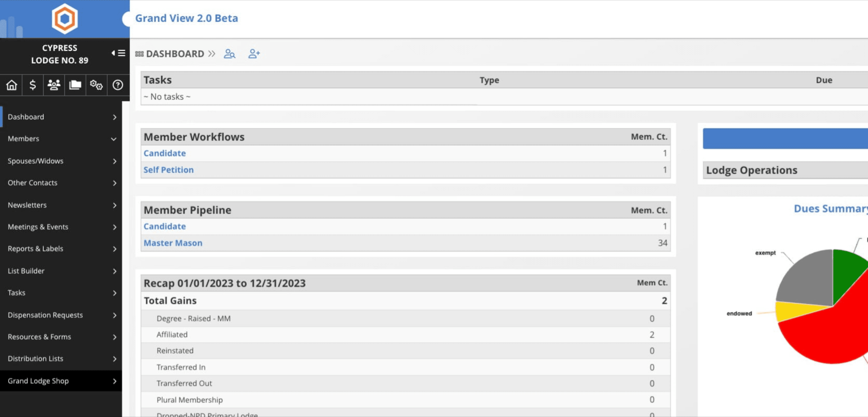The image size is (868, 417).
Task: Expand the Spouses/Widows chevron
Action: 114,162
